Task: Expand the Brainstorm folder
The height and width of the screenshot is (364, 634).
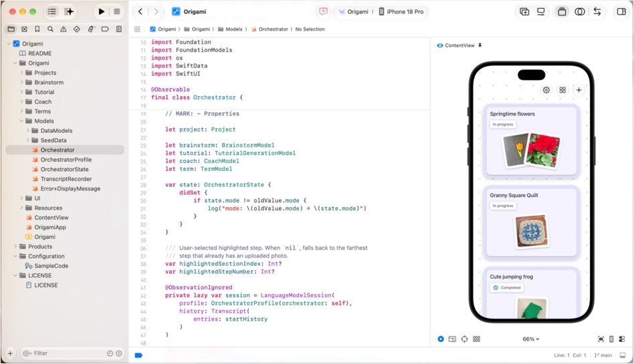Action: tap(21, 82)
